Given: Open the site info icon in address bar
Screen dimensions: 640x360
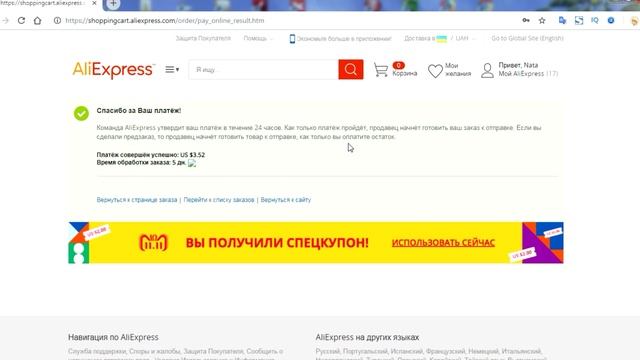Looking at the screenshot, I should click(x=57, y=20).
